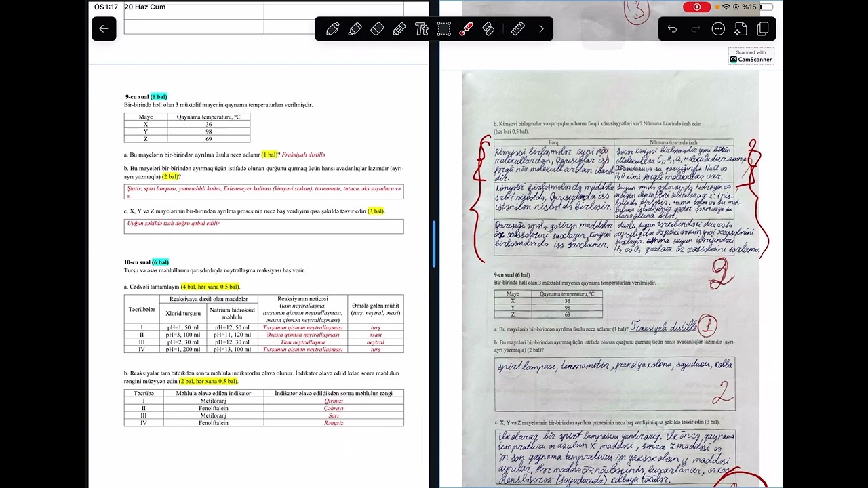The width and height of the screenshot is (868, 488).
Task: Click 'Fərq' column header in scanned table
Action: pyautogui.click(x=553, y=142)
